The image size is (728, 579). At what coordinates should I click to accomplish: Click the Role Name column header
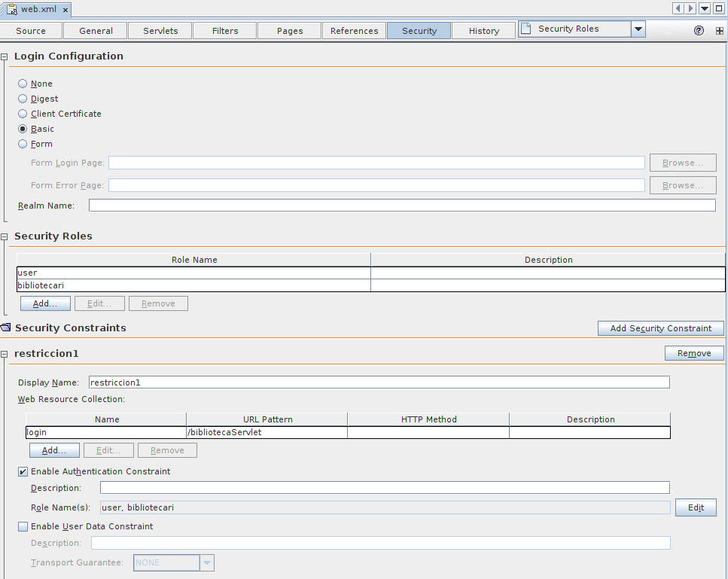194,260
